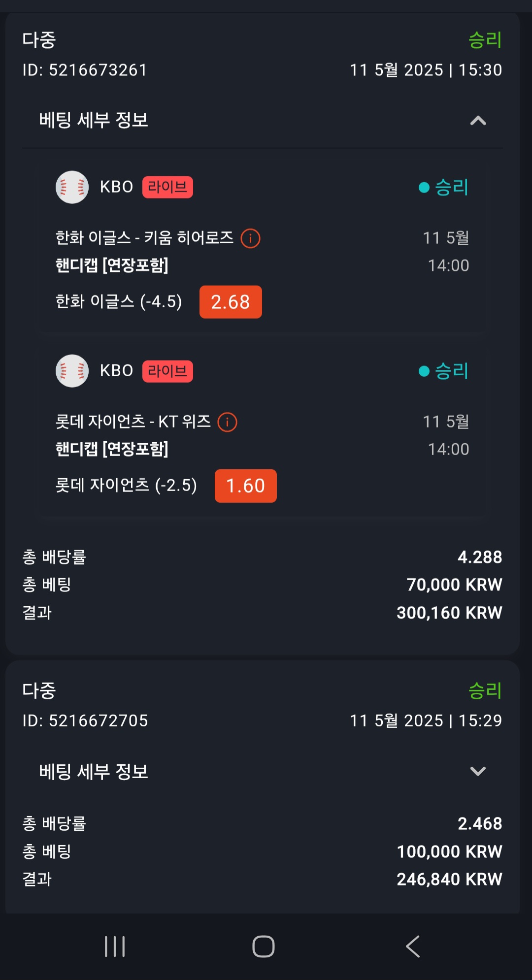
Task: Expand betting details for ID 5216672705
Action: point(478,771)
